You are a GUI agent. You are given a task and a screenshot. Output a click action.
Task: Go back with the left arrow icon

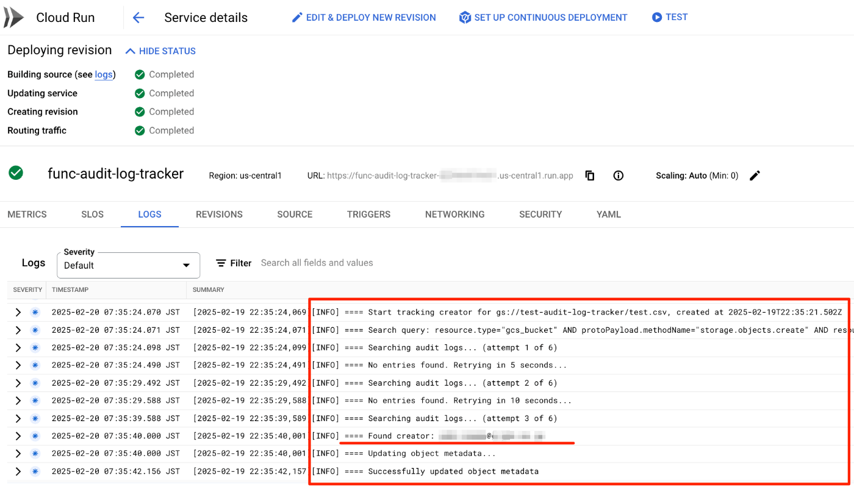138,18
